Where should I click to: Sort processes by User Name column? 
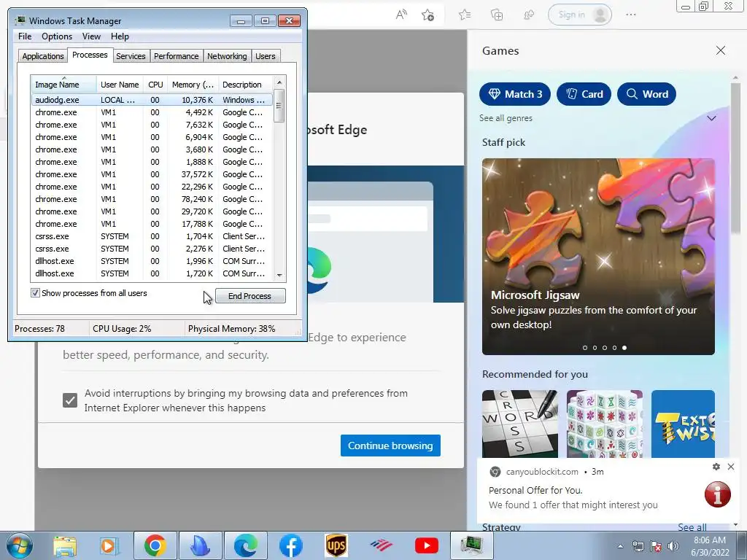(120, 85)
